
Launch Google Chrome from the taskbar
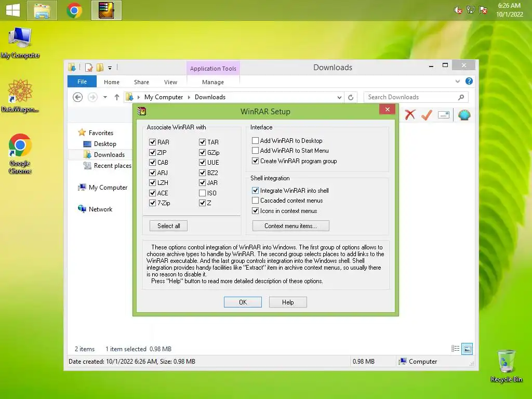74,10
